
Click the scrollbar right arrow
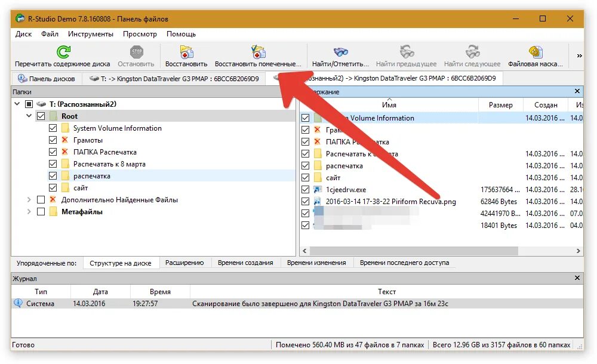coord(578,251)
